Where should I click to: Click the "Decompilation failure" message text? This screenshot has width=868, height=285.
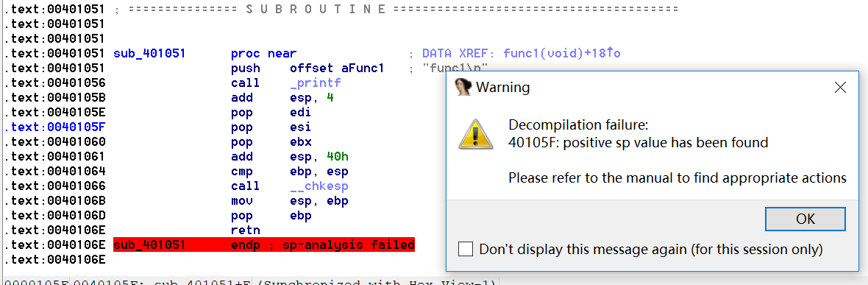click(x=578, y=124)
